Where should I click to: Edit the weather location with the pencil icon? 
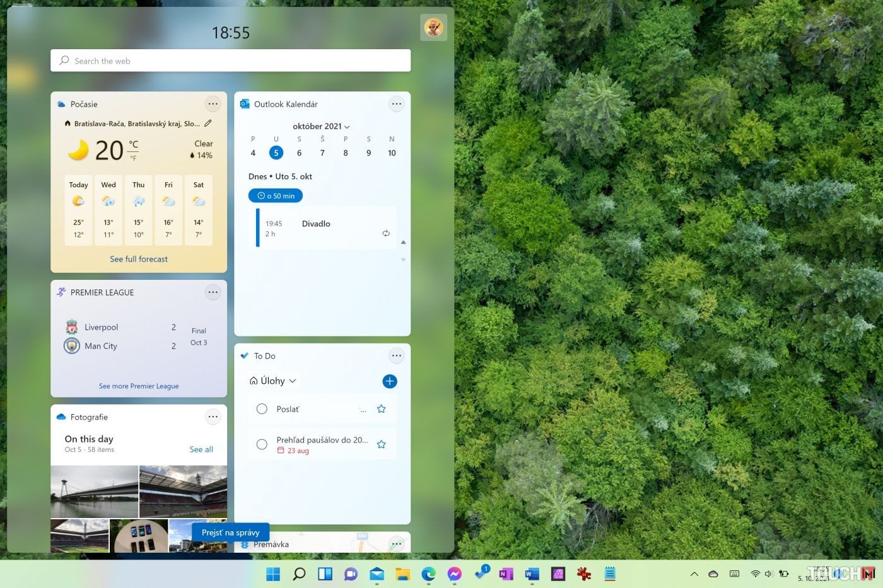click(209, 123)
